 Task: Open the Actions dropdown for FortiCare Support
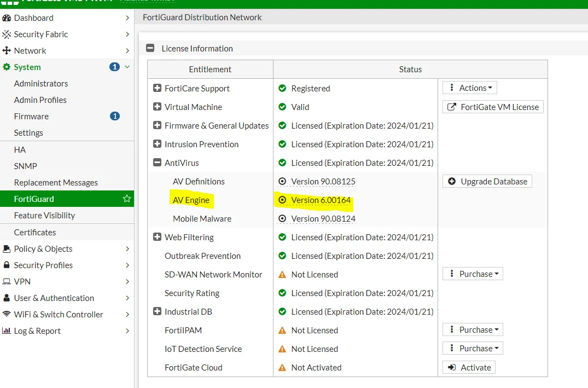[470, 88]
